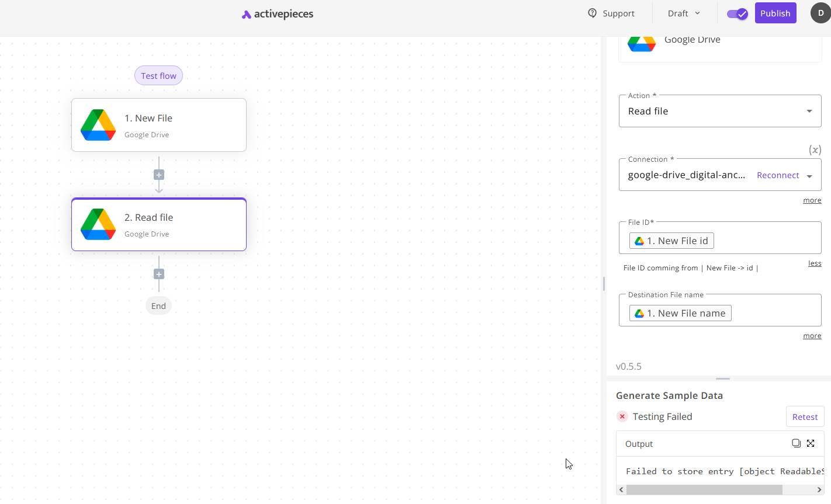The width and height of the screenshot is (831, 504).
Task: Expand the Output panel to fullscreen
Action: pyautogui.click(x=811, y=443)
